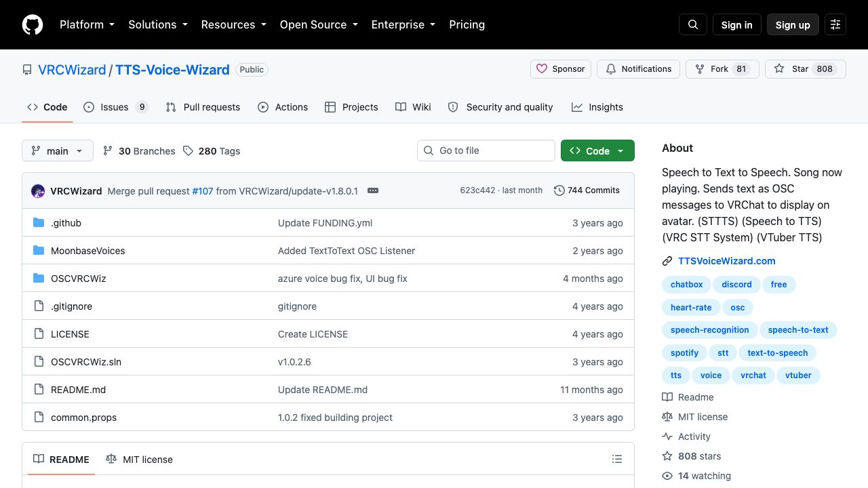Viewport: 868px width, 488px height.
Task: Open commit hash 623c442
Action: (477, 190)
